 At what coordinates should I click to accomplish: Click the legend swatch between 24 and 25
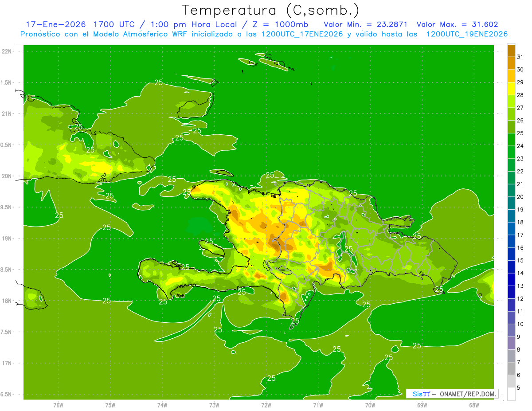pyautogui.click(x=511, y=139)
